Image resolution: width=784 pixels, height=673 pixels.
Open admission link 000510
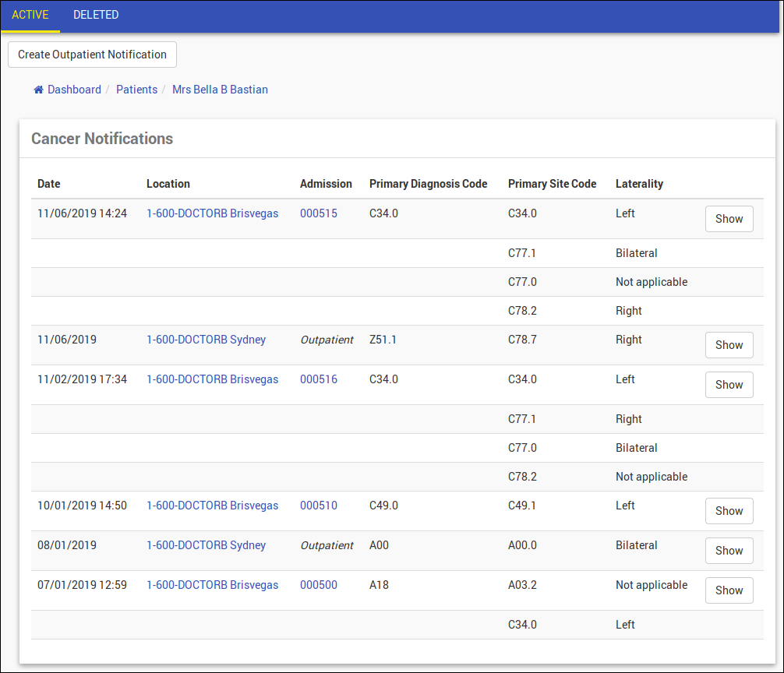[318, 506]
